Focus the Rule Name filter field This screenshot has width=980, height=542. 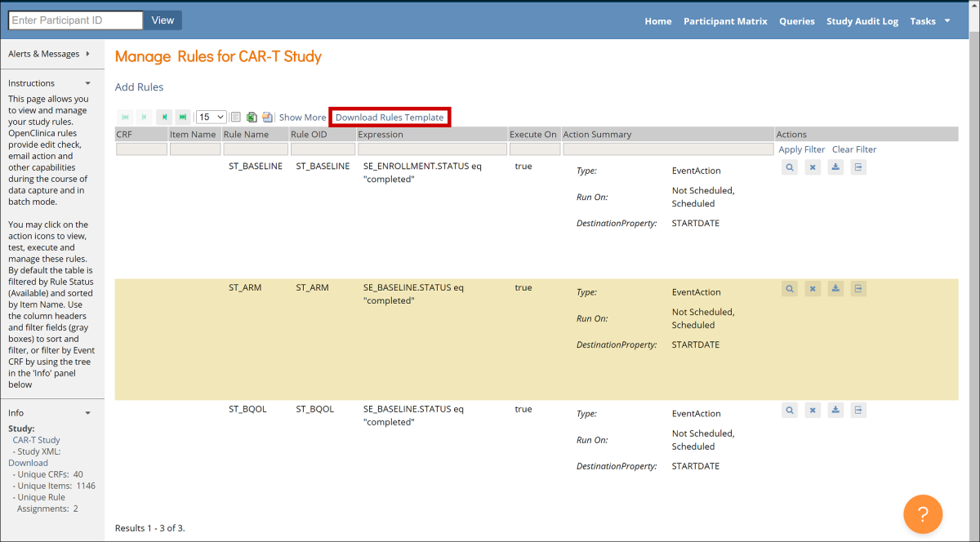click(256, 149)
